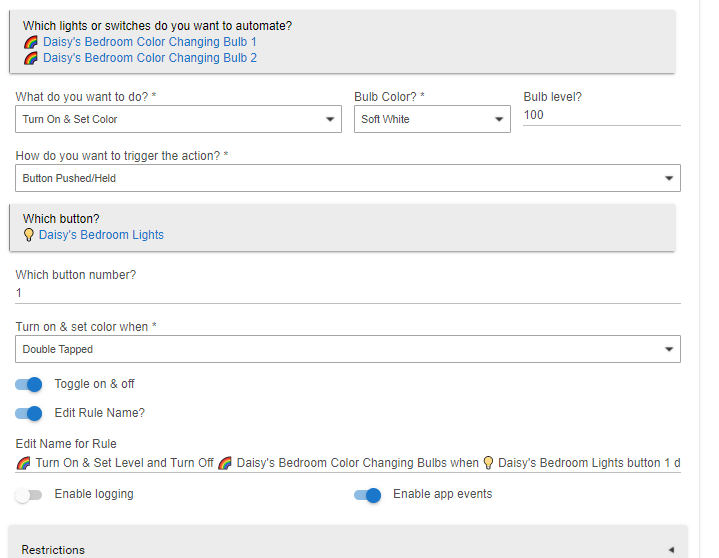Click the Bulb level input field
This screenshot has height=558, width=719.
(x=601, y=115)
